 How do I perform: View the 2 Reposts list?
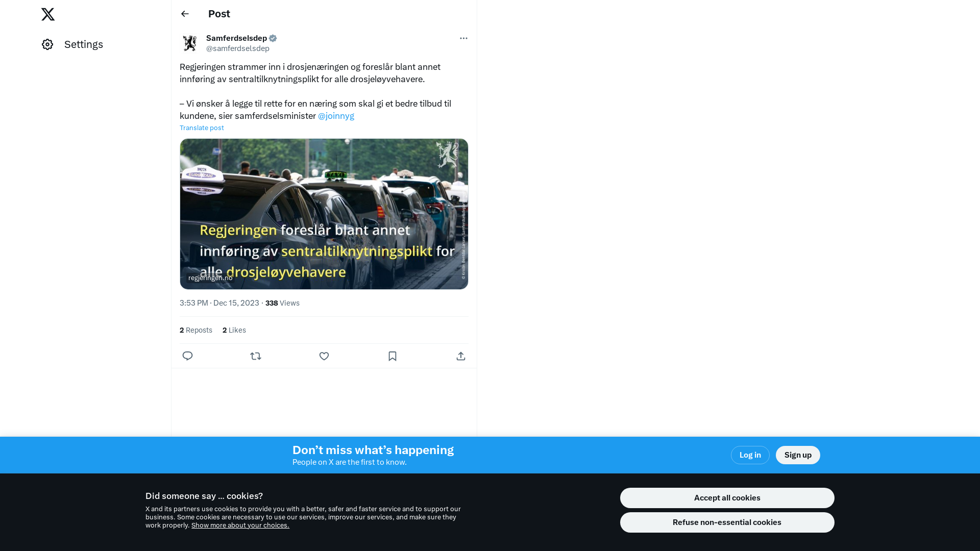[196, 330]
